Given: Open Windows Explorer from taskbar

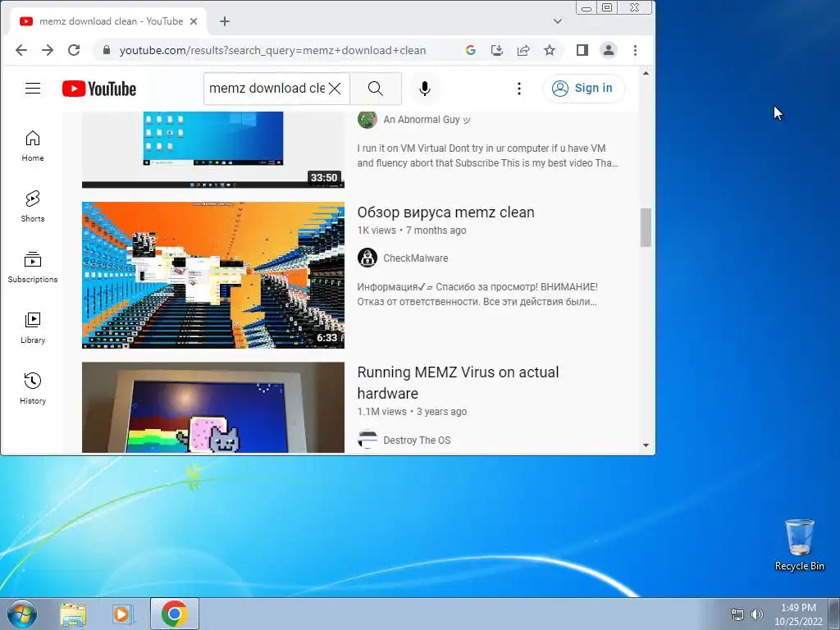Looking at the screenshot, I should pos(73,614).
